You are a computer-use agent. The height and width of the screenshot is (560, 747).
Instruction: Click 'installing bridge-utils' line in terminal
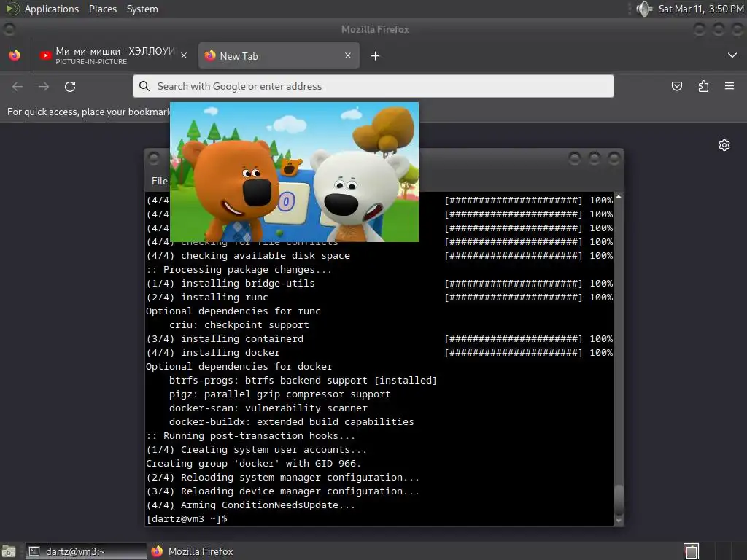coord(231,284)
